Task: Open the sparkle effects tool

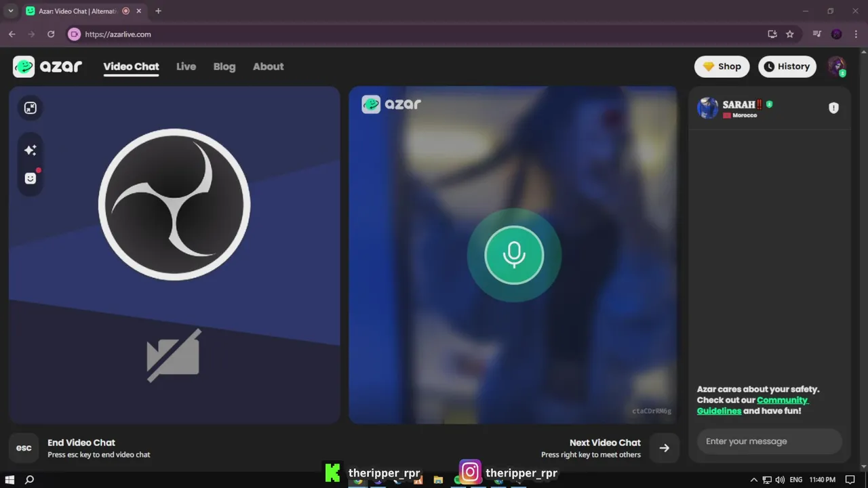Action: click(x=31, y=150)
